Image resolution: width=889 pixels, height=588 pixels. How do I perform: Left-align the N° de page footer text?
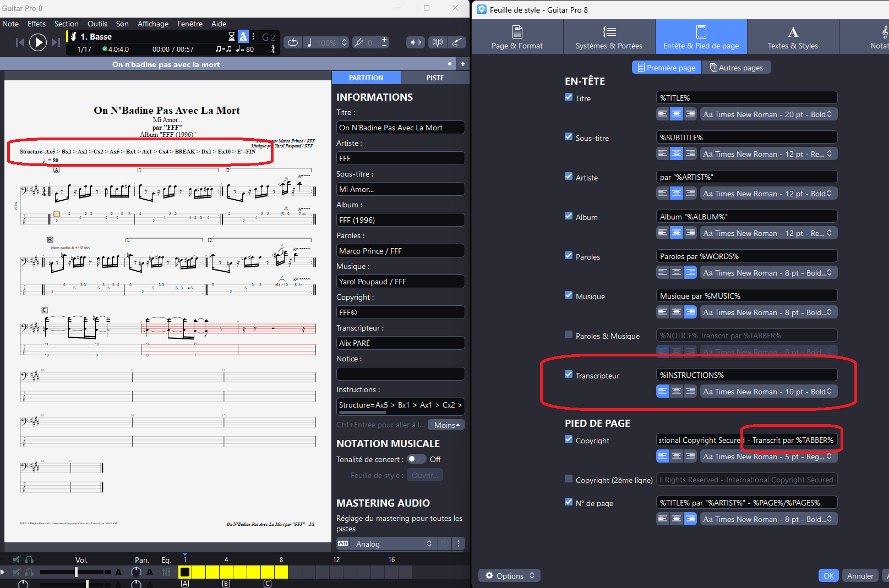click(663, 519)
